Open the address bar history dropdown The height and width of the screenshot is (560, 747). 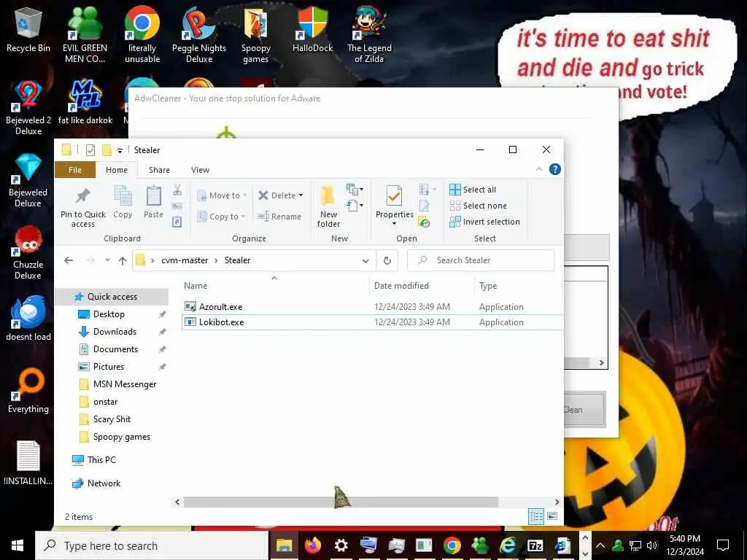tap(365, 260)
